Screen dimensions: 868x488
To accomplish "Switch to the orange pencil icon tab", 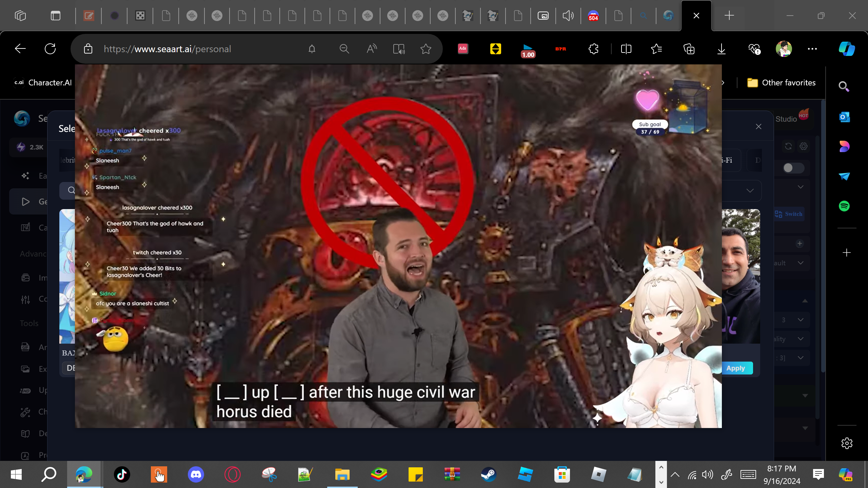I will point(89,16).
